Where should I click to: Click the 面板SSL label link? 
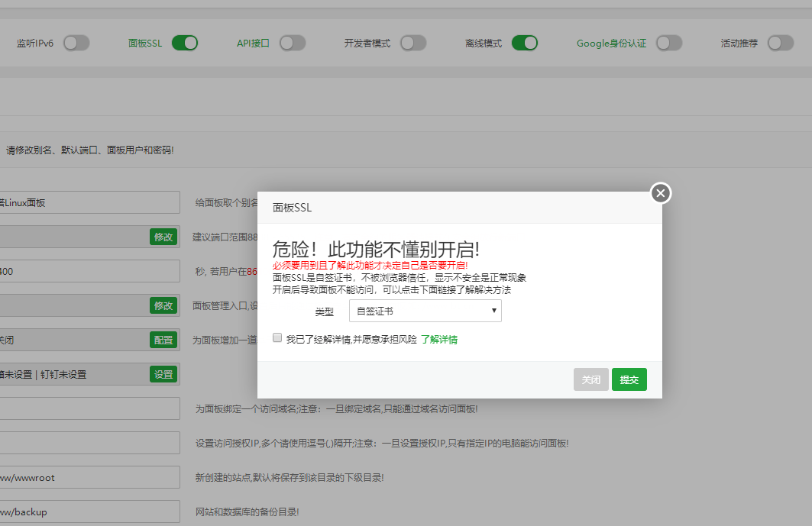[145, 44]
